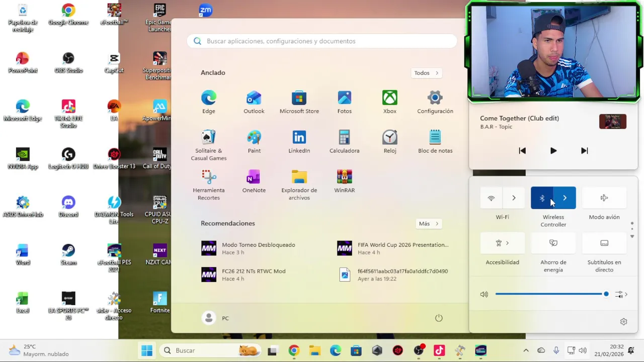Launch Outlook from the pinned apps

pyautogui.click(x=254, y=102)
